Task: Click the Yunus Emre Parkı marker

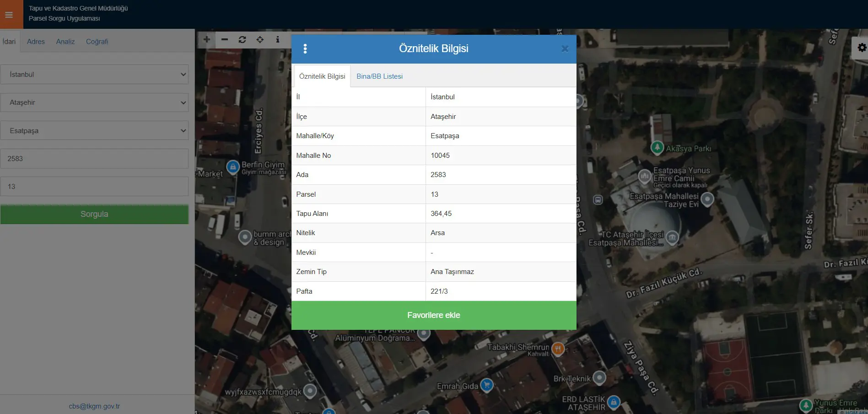Action: click(x=805, y=405)
